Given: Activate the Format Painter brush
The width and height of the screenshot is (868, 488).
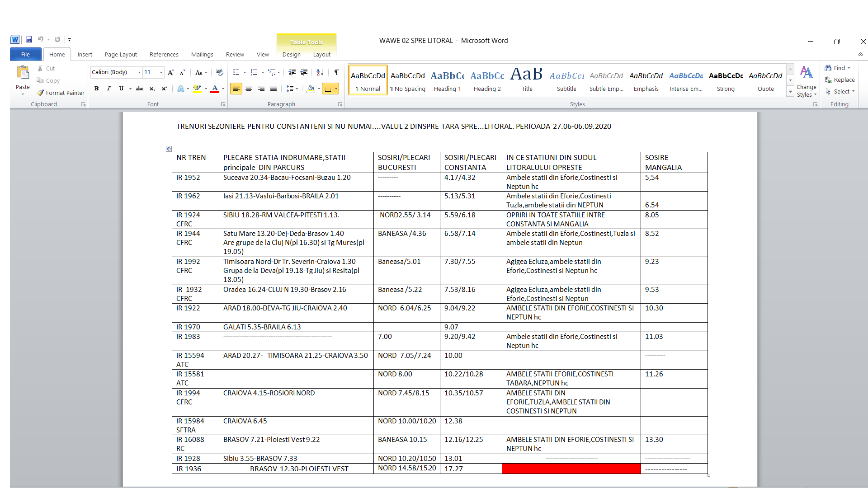Looking at the screenshot, I should pos(40,93).
